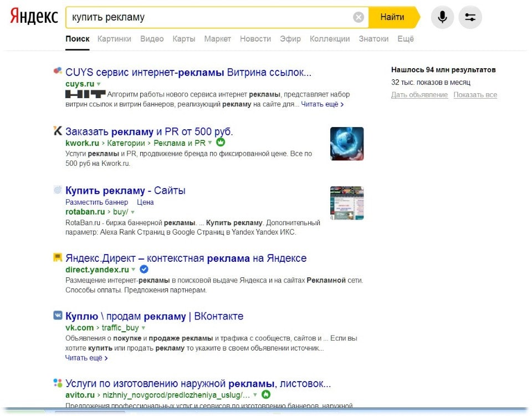Clear the search query with the X icon
The image size is (532, 416).
point(359,17)
